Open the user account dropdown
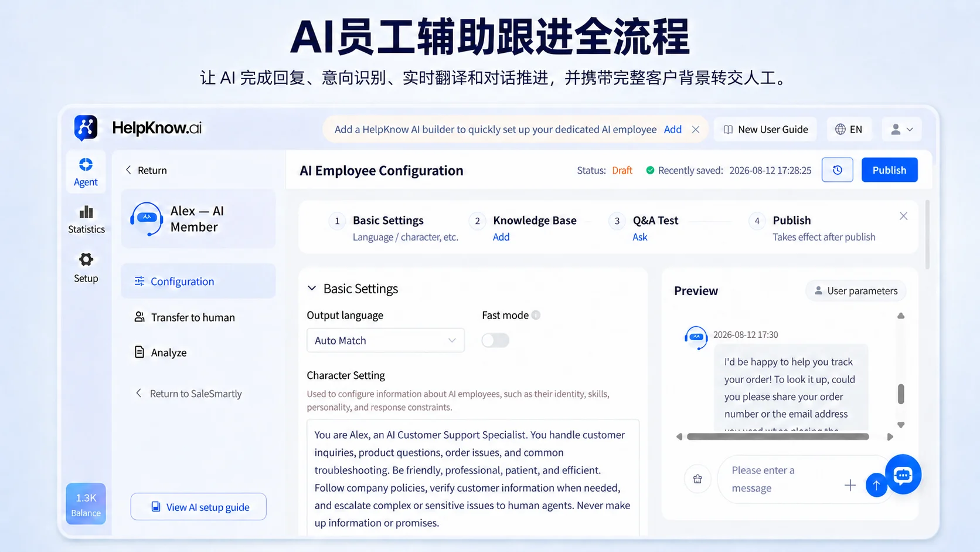The height and width of the screenshot is (552, 980). [901, 130]
